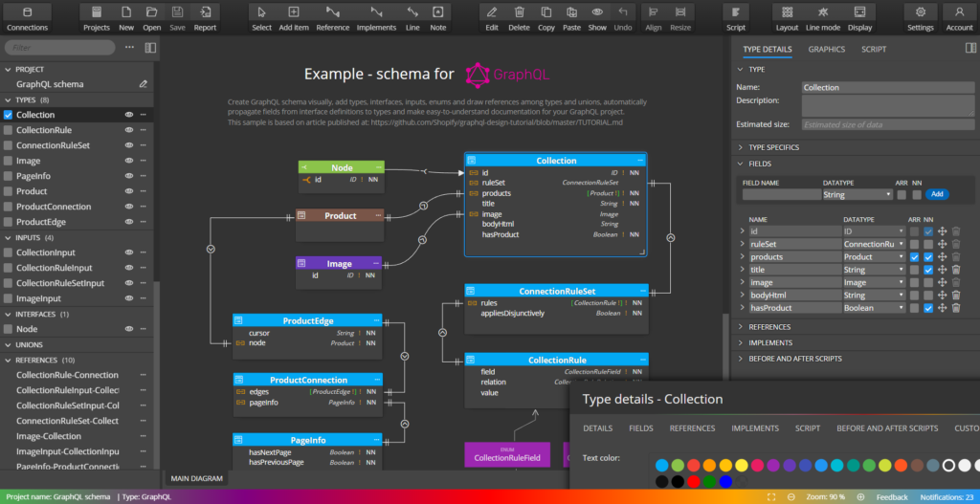Screen dimensions: 980x504
Task: Choose the Line tool
Action: 412,18
